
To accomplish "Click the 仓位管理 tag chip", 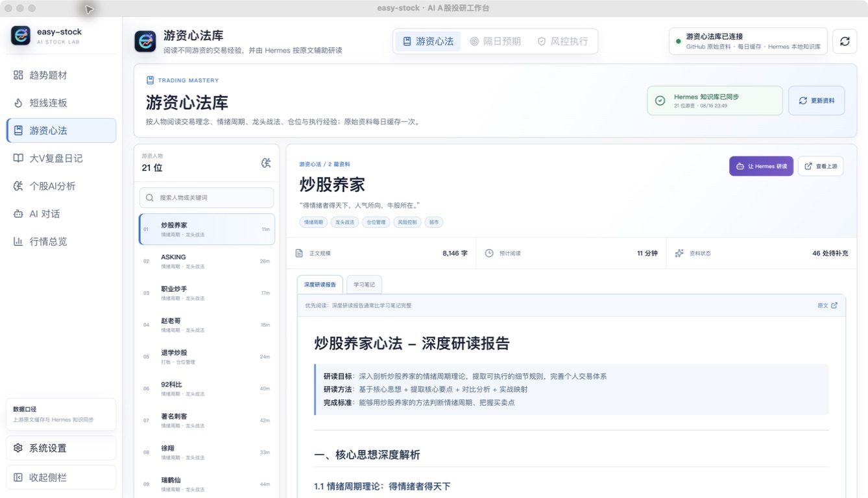I will [376, 222].
